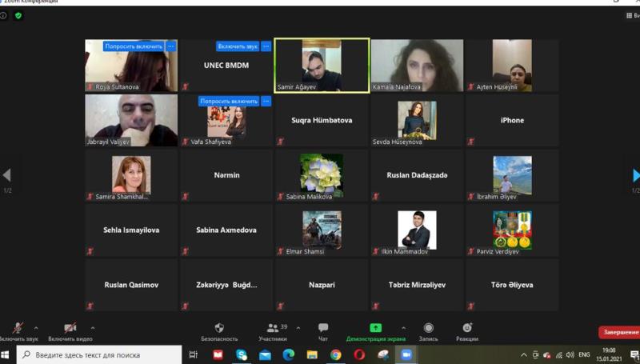Click the Ruslan Dadaşzadə name tile
Image resolution: width=640 pixels, height=364 pixels.
coord(417,175)
